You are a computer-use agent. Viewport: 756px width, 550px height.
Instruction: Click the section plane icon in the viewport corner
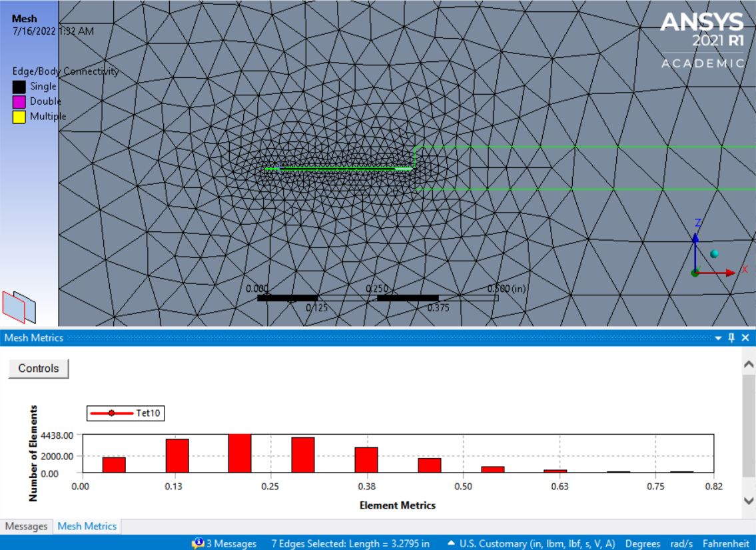pos(19,307)
